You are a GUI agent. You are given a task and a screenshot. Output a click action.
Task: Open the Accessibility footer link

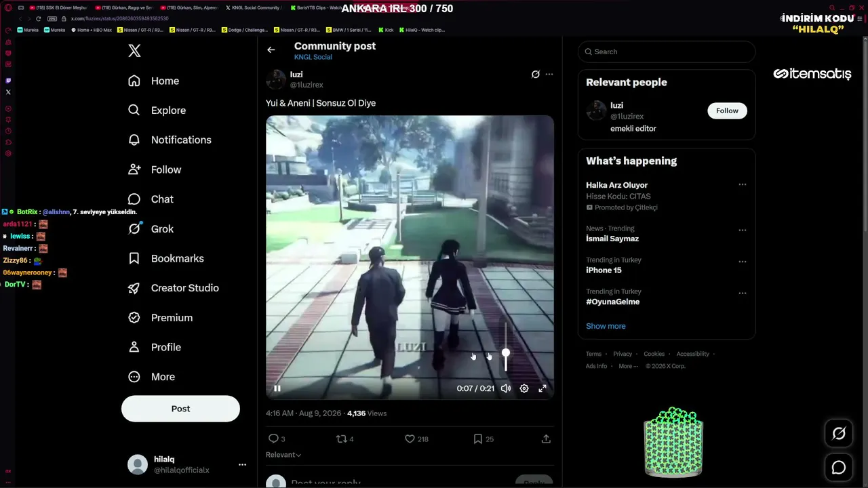[692, 354]
